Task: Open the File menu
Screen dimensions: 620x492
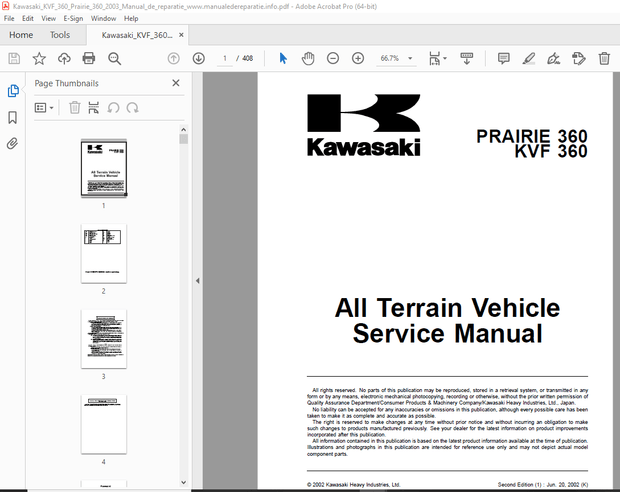Action: tap(9, 18)
